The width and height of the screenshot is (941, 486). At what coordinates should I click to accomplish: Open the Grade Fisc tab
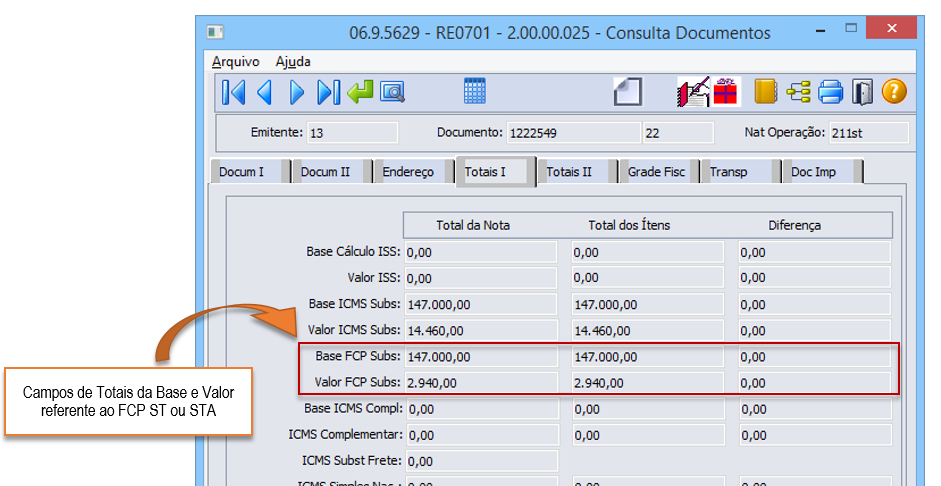(x=658, y=172)
